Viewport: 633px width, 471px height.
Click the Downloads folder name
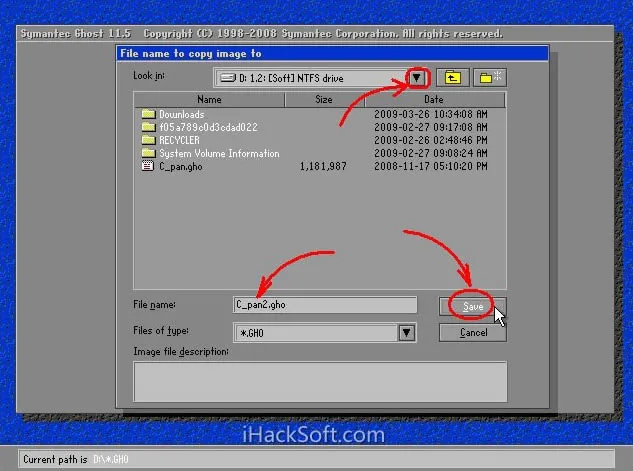[182, 114]
